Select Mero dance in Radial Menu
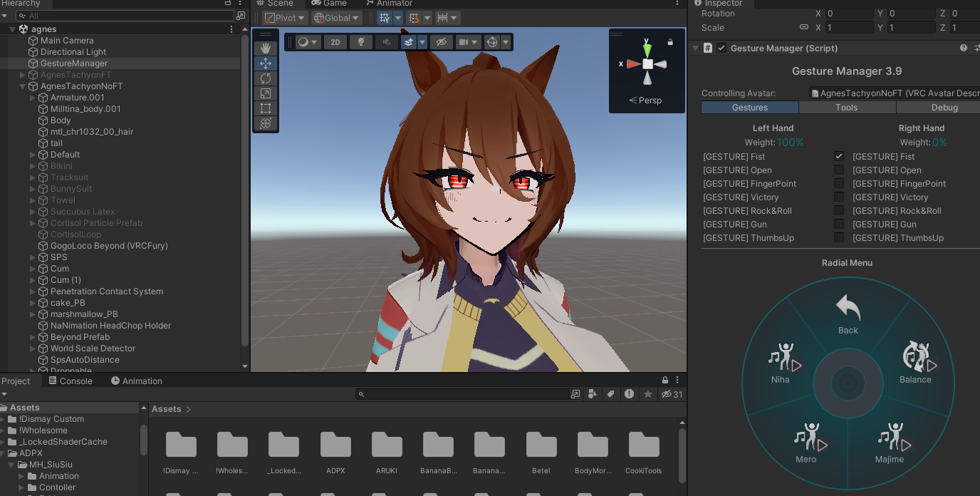Screen dimensions: 980x496 810,443
